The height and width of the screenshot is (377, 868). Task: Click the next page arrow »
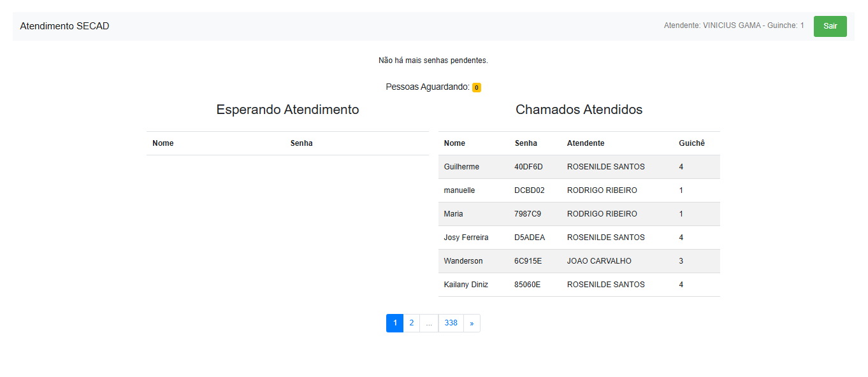pyautogui.click(x=472, y=323)
